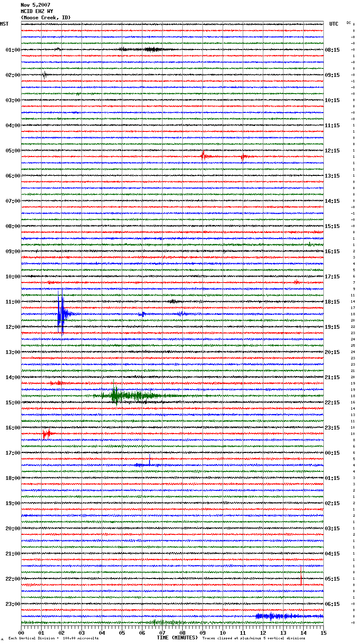Click the "02:00" MST time label
This screenshot has width=357, height=644.
click(x=13, y=75)
